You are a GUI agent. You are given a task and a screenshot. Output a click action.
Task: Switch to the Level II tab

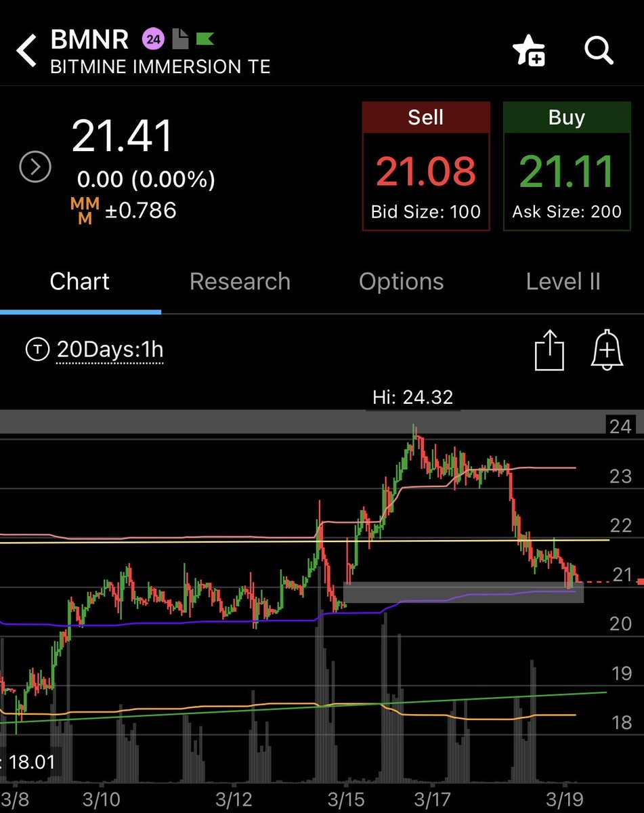[x=563, y=281]
